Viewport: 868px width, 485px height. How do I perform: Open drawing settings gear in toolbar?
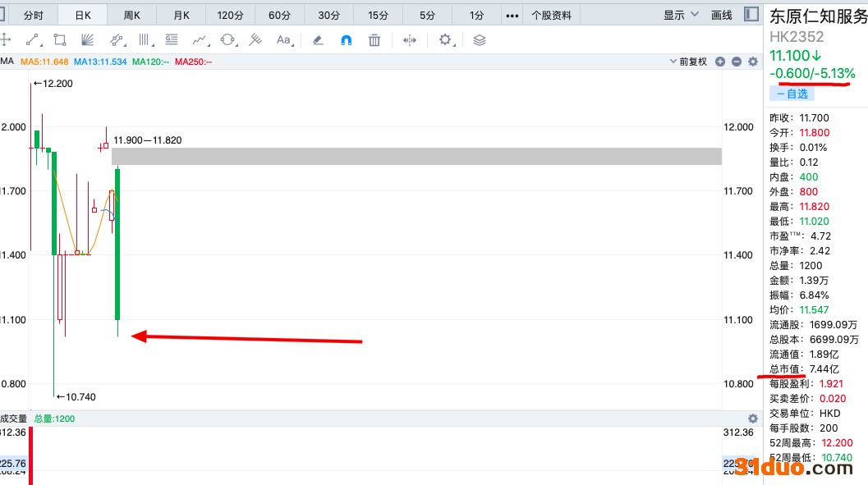pos(445,39)
